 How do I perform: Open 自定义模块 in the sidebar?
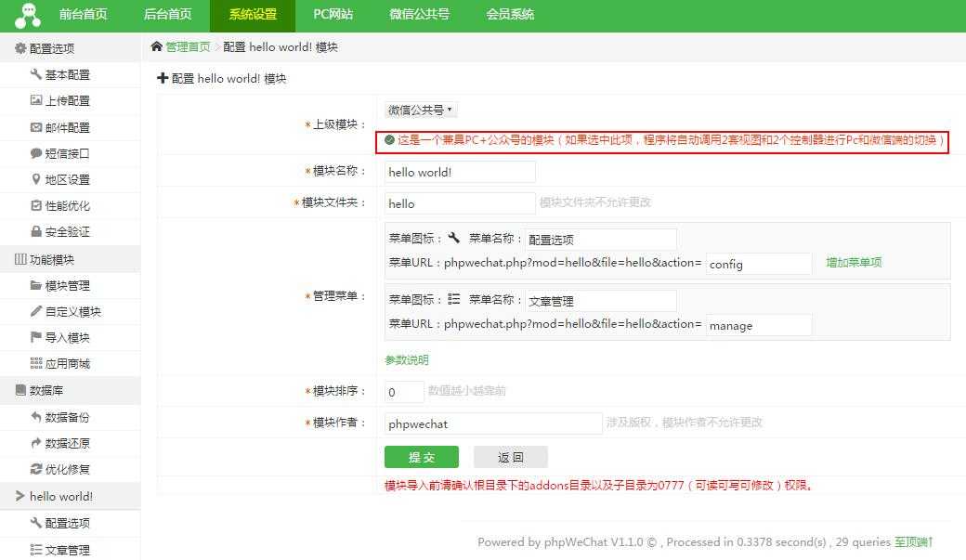coord(72,312)
